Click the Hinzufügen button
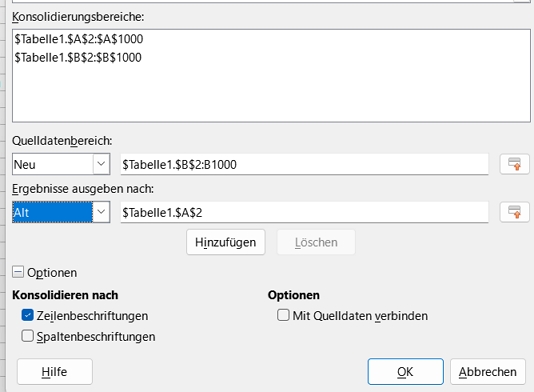The width and height of the screenshot is (534, 392). 225,242
